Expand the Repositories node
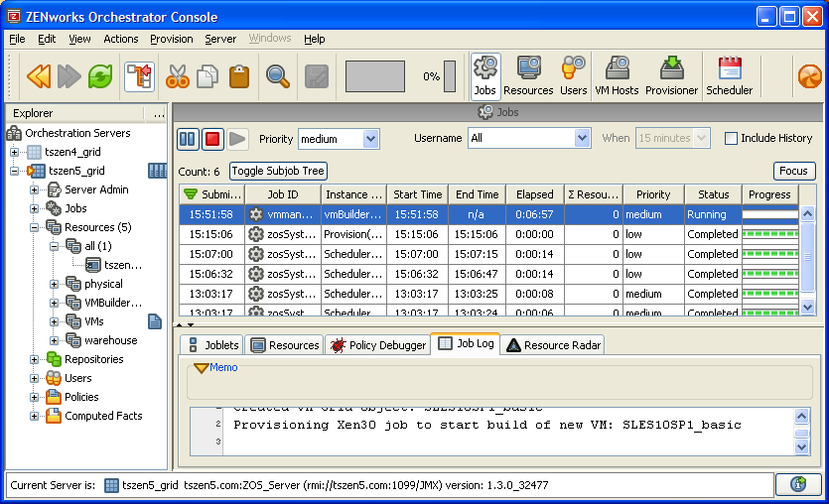The height and width of the screenshot is (504, 829). click(34, 360)
